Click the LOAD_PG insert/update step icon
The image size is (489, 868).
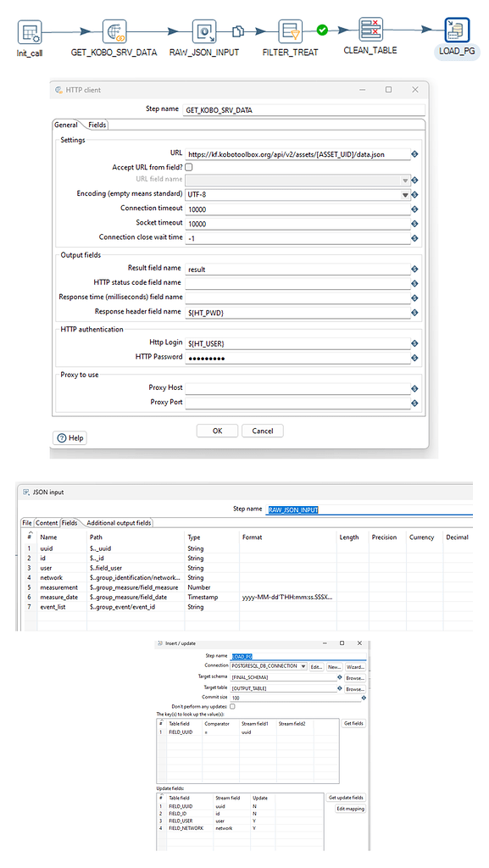pos(458,30)
